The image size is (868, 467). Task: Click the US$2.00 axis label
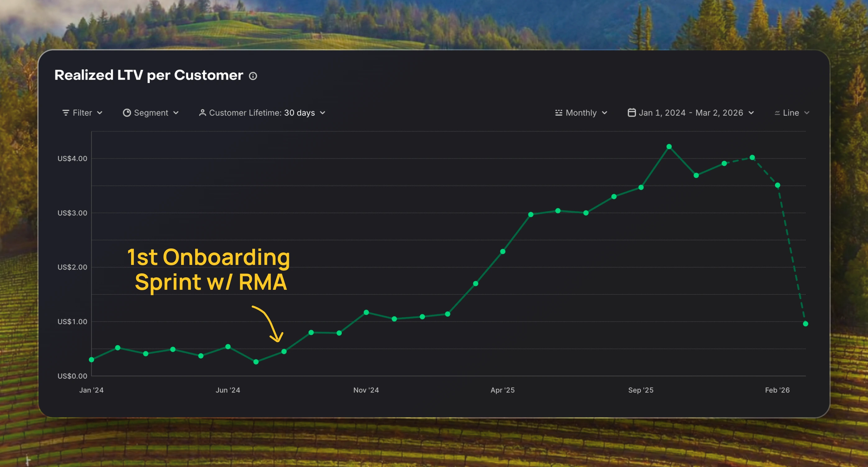(x=72, y=267)
